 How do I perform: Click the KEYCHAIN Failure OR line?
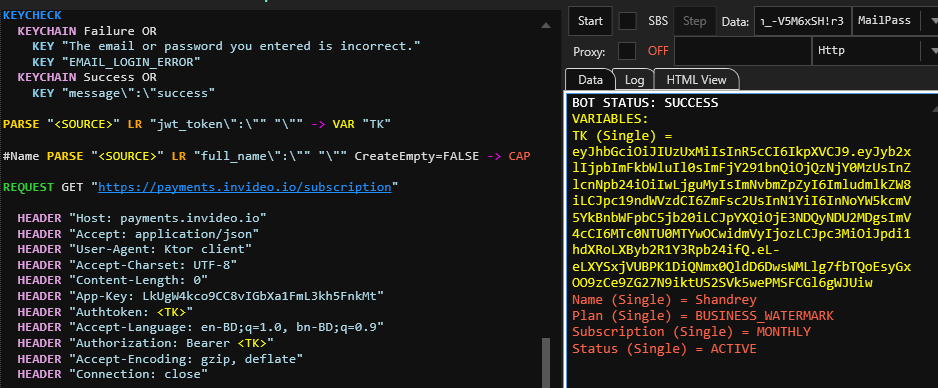(87, 30)
